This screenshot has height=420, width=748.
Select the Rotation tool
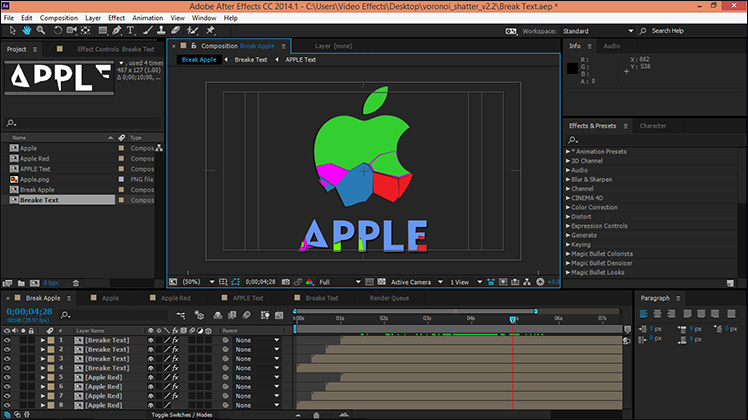pos(58,31)
